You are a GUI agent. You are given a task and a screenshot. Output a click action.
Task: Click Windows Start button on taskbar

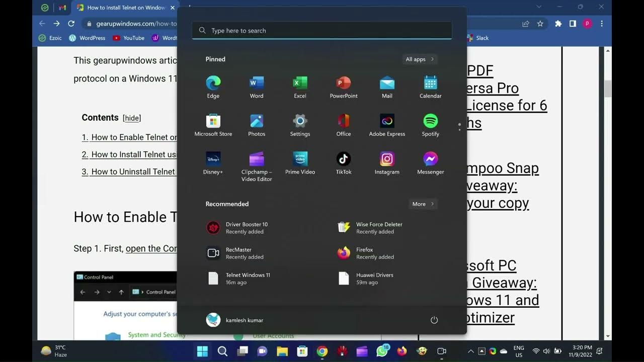tap(202, 351)
